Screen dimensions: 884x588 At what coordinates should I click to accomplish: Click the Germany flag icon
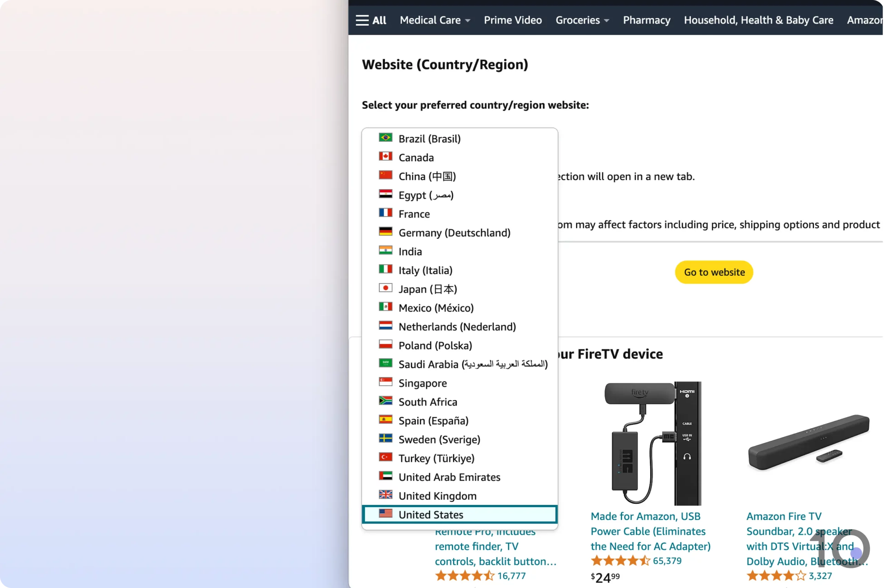[385, 232]
